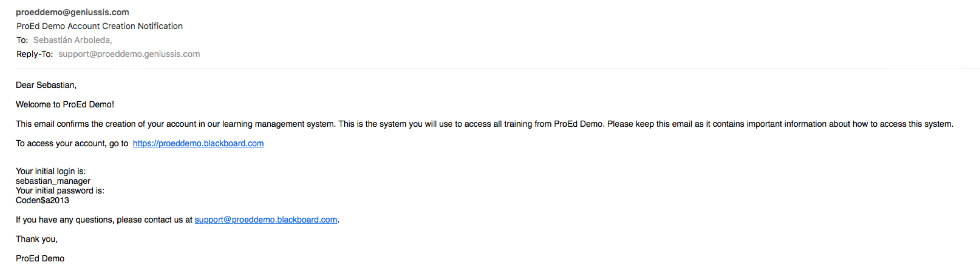The image size is (980, 275).
Task: Click recipient name Sebastián Arboleda
Action: coord(72,40)
